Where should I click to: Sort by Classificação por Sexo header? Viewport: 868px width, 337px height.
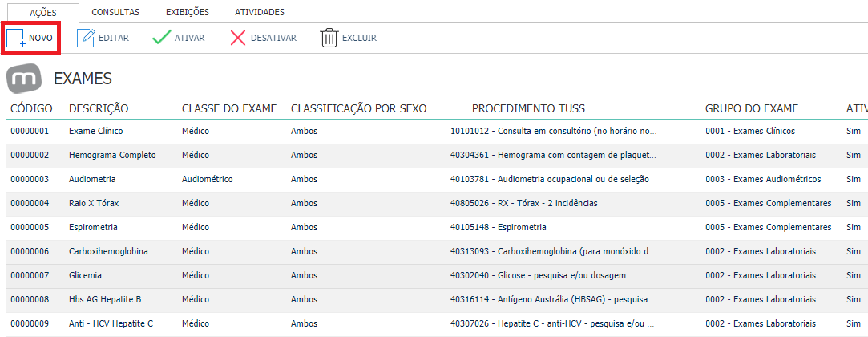coord(359,108)
